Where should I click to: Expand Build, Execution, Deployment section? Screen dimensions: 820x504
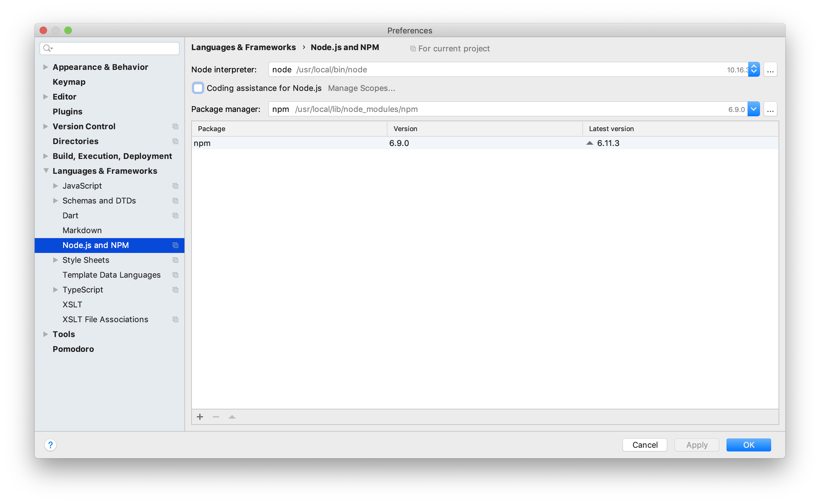pyautogui.click(x=45, y=156)
